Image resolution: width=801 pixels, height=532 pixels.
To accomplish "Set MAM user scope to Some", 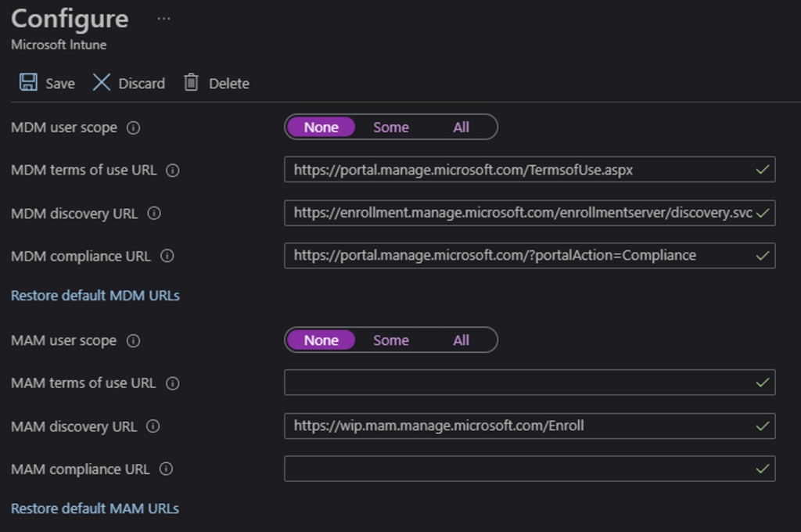I will click(391, 340).
